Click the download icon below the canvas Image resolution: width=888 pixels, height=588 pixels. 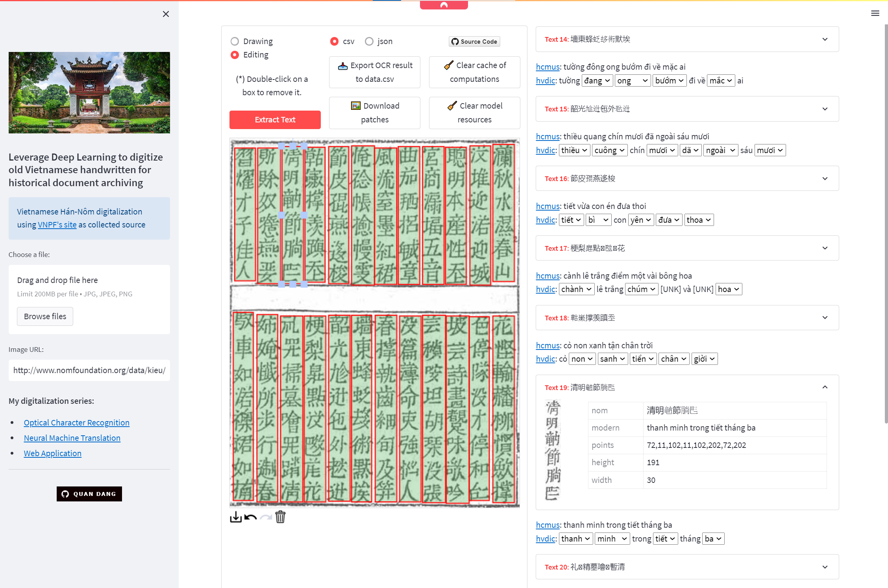[236, 517]
